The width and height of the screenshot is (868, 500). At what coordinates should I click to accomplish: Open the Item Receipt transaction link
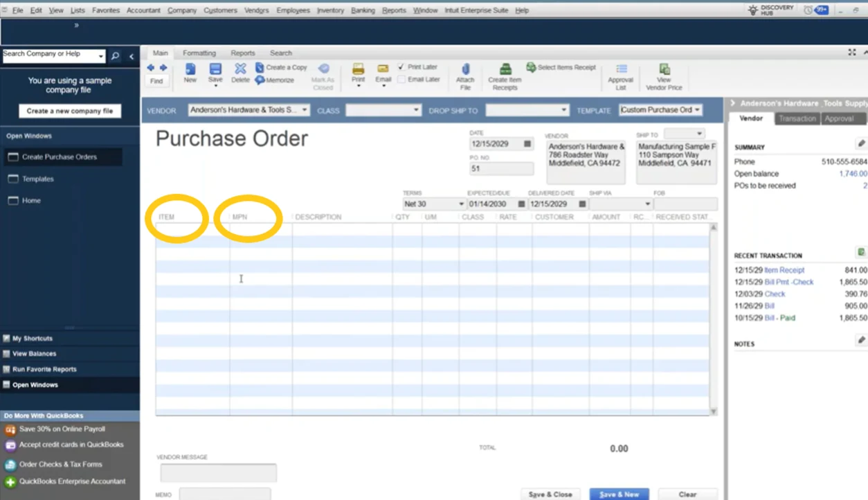(x=784, y=270)
